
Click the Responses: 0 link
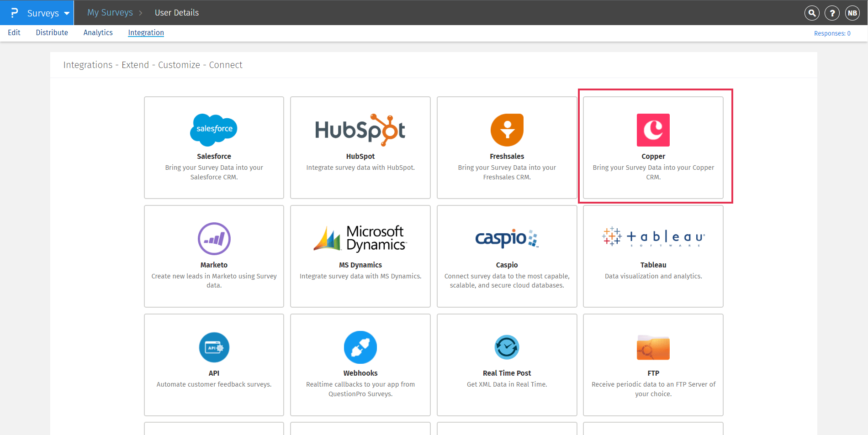point(832,33)
